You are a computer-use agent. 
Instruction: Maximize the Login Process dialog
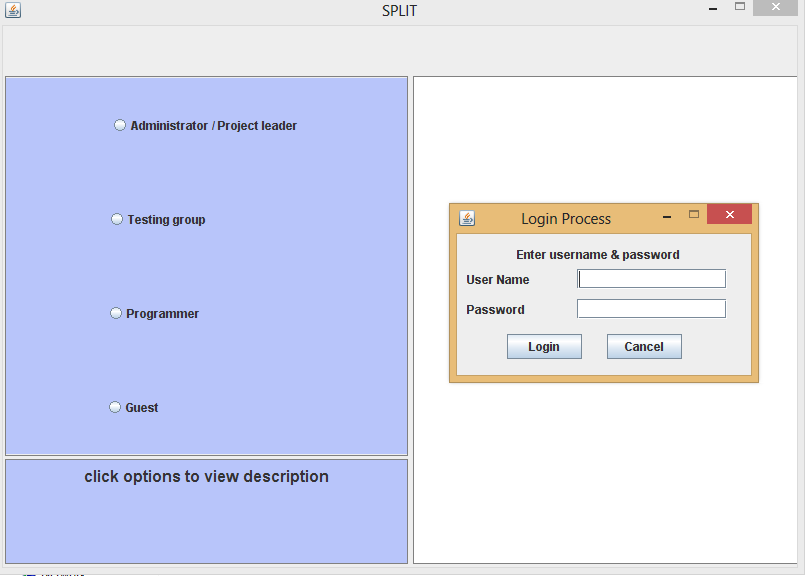694,214
